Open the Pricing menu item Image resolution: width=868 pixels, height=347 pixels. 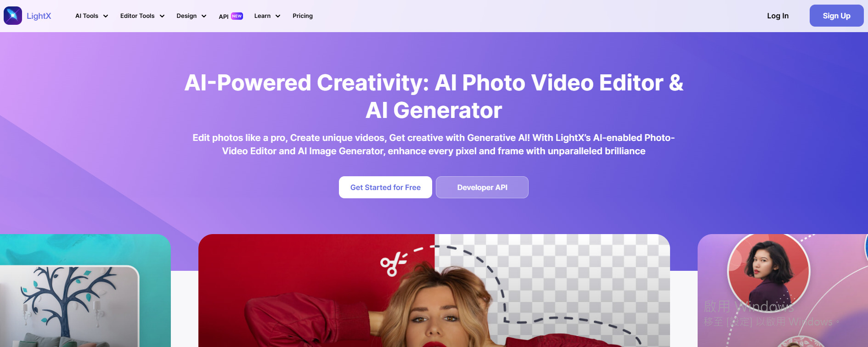point(303,16)
